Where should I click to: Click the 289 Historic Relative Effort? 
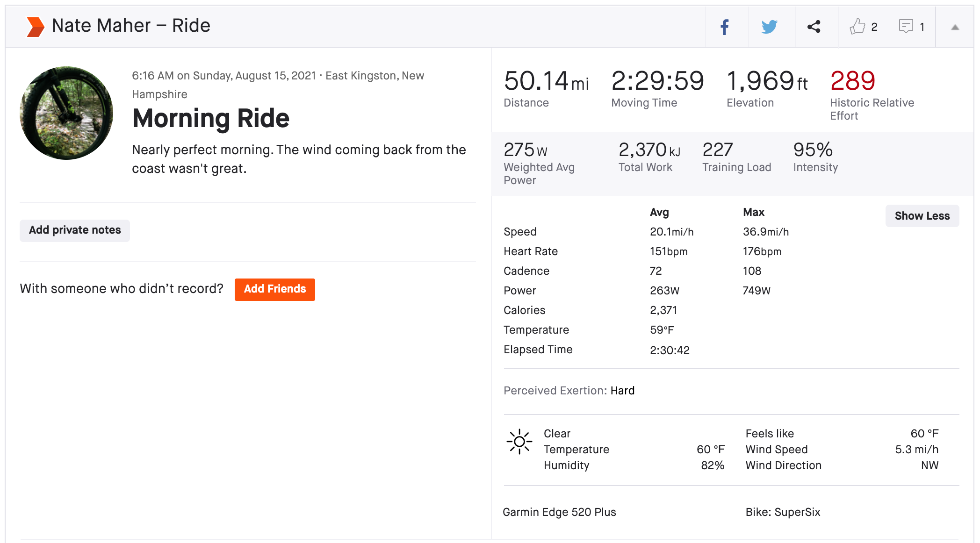click(x=852, y=81)
